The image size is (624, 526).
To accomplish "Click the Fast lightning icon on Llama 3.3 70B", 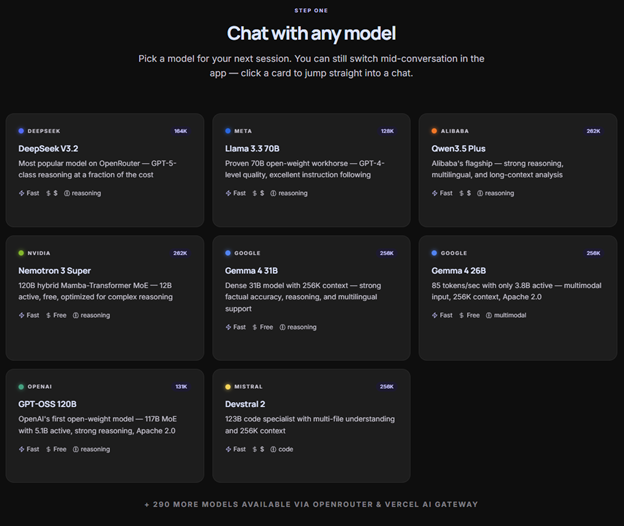I will point(228,193).
